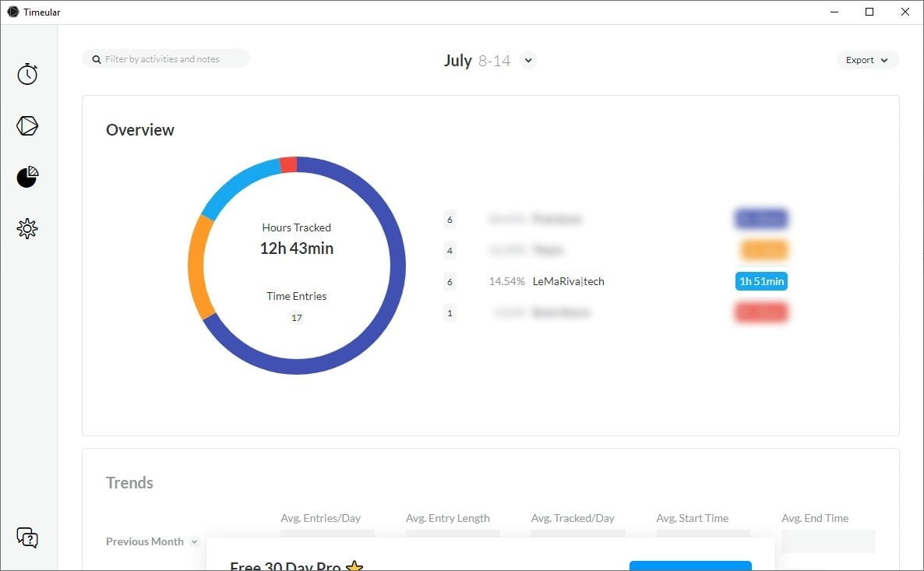Viewport: 924px width, 571px height.
Task: Type in the filter activities and notes field
Action: tap(171, 59)
